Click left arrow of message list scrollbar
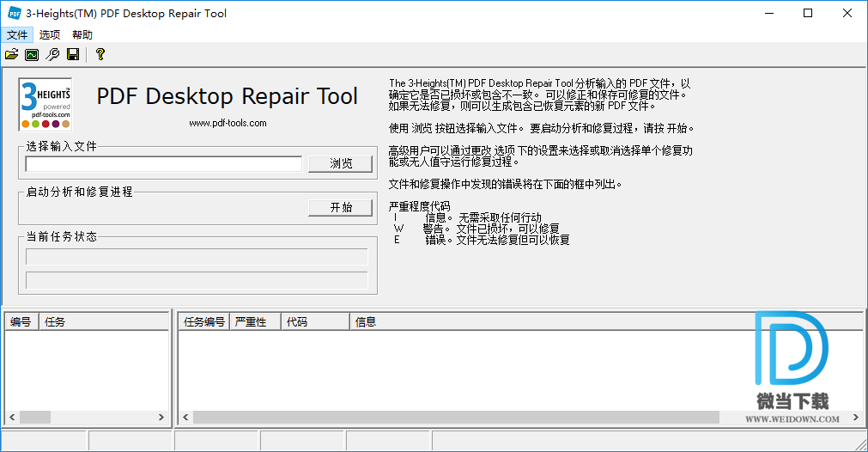The width and height of the screenshot is (868, 452). (185, 417)
